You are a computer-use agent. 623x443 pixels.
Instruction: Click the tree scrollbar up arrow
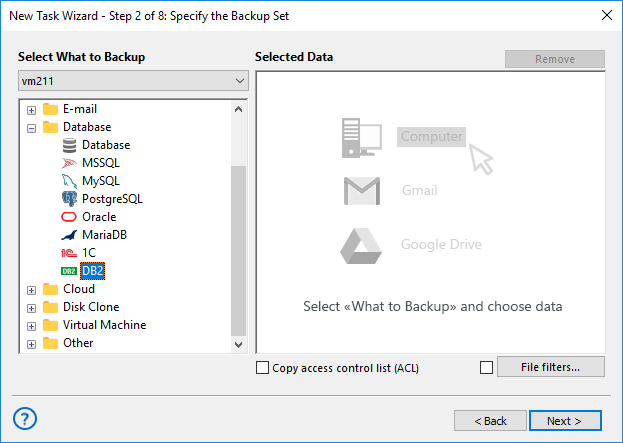pyautogui.click(x=238, y=109)
